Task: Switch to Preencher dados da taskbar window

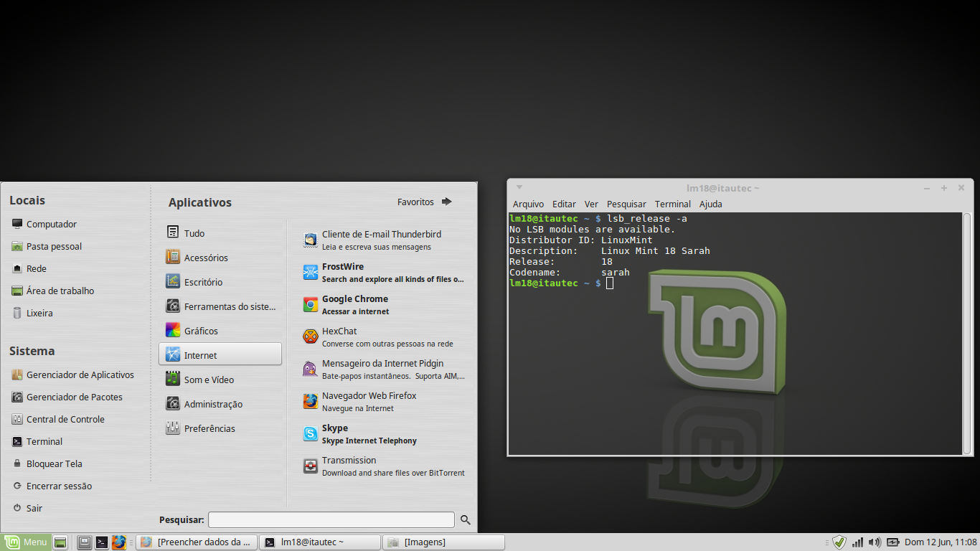Action: 196,542
